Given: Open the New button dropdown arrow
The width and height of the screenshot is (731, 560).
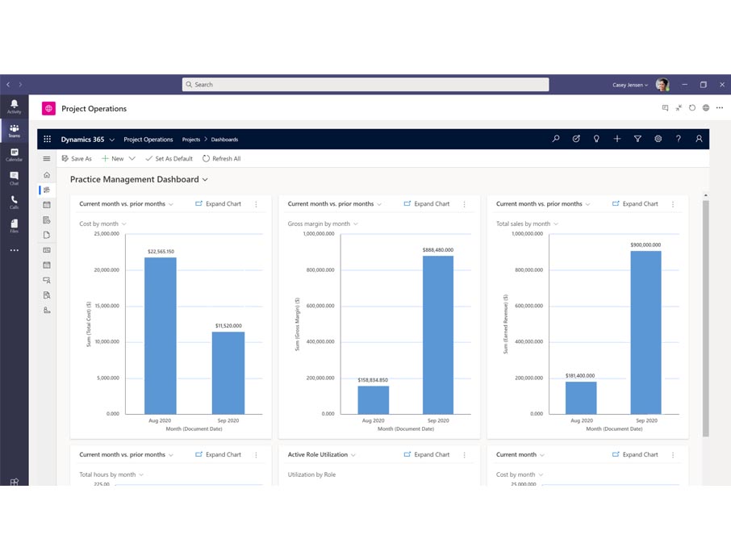Looking at the screenshot, I should tap(132, 158).
